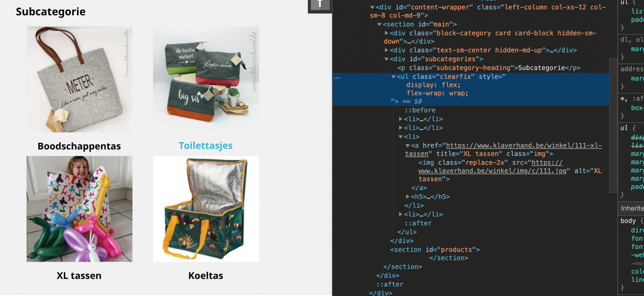Expand the block-category card div
The image size is (644, 296).
pyautogui.click(x=386, y=33)
